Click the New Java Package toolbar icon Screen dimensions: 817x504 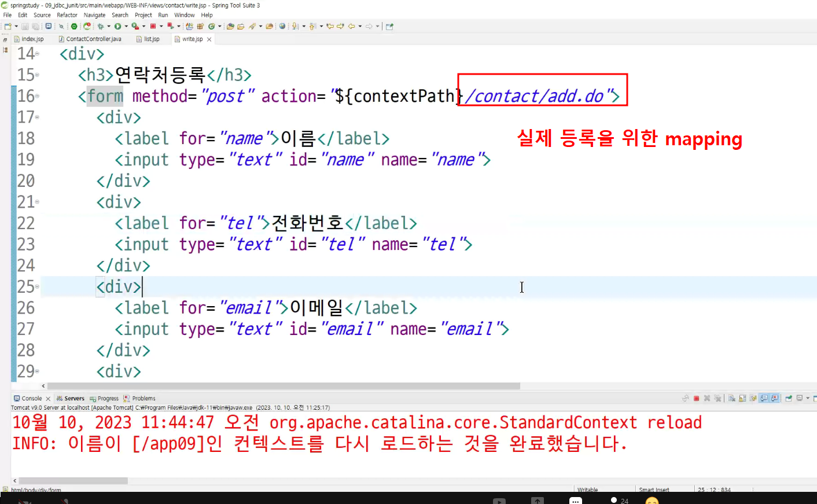[200, 26]
